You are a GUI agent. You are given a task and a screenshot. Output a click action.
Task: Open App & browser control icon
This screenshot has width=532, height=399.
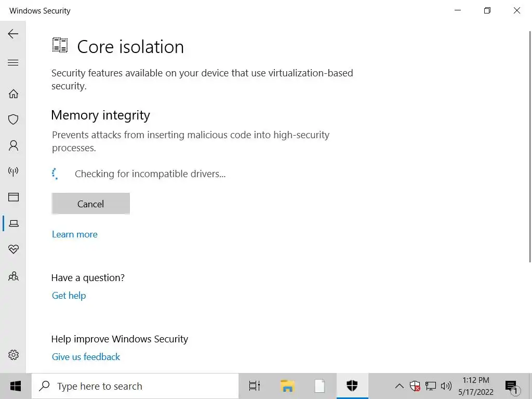[x=14, y=197]
